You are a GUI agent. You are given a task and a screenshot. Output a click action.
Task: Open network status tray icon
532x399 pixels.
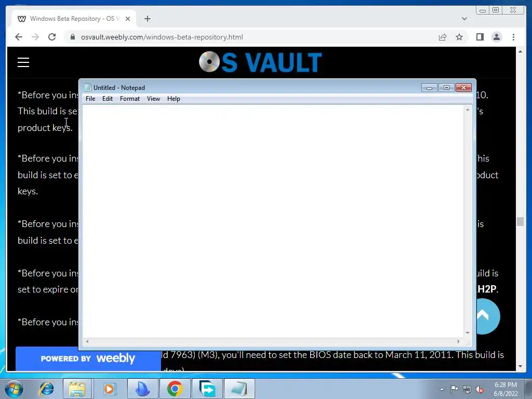467,390
